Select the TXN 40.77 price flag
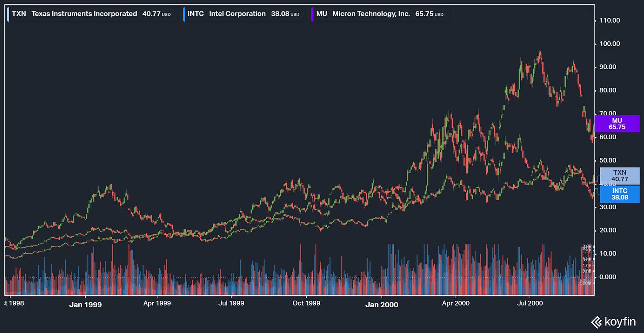This screenshot has width=644, height=333. [x=619, y=176]
